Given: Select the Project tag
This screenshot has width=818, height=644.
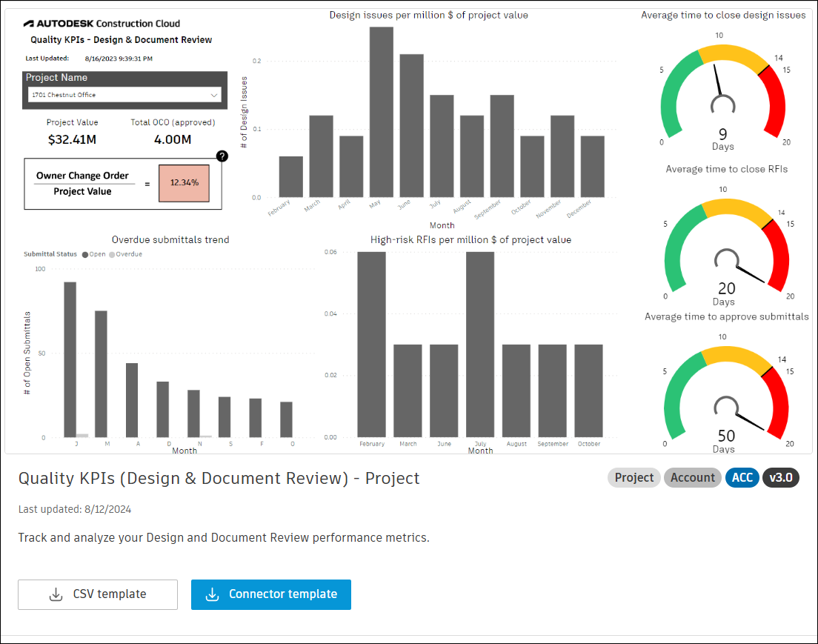Looking at the screenshot, I should (x=634, y=477).
